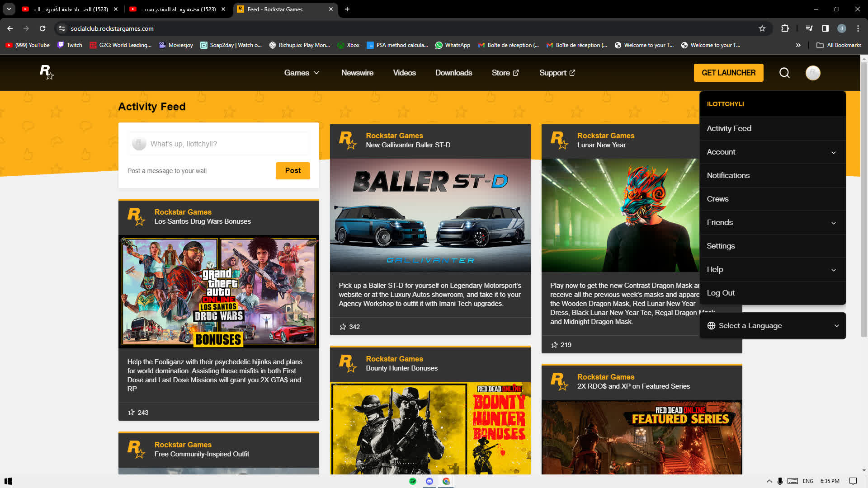Click the Rockstar Games logo in header
The image size is (868, 488).
point(47,72)
